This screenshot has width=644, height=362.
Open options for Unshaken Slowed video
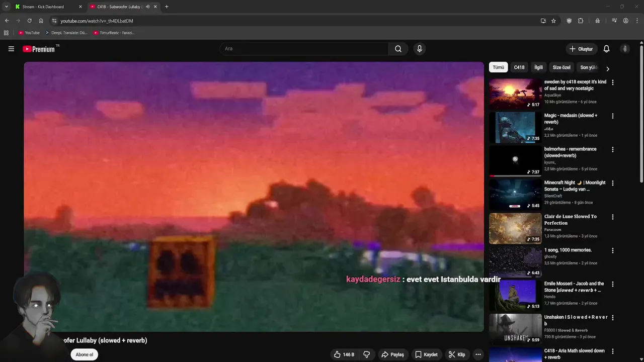coord(612,318)
